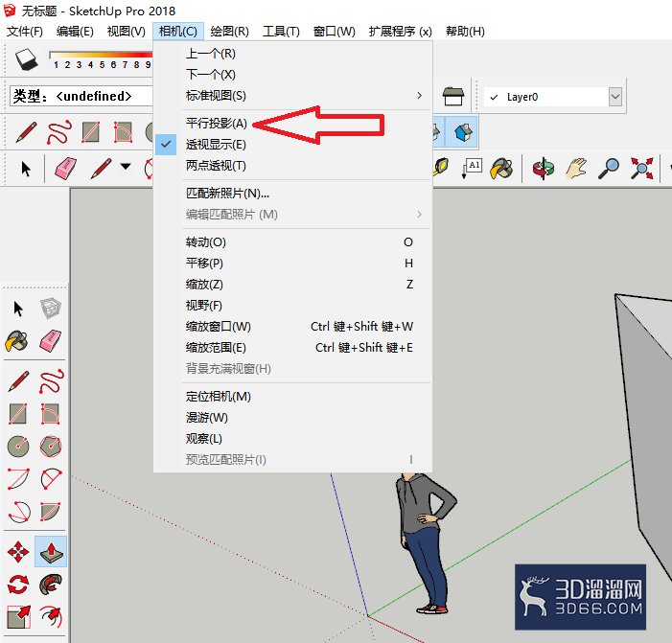Click the color gradient scale bar
Screen dimensions: 672x643
(101, 55)
